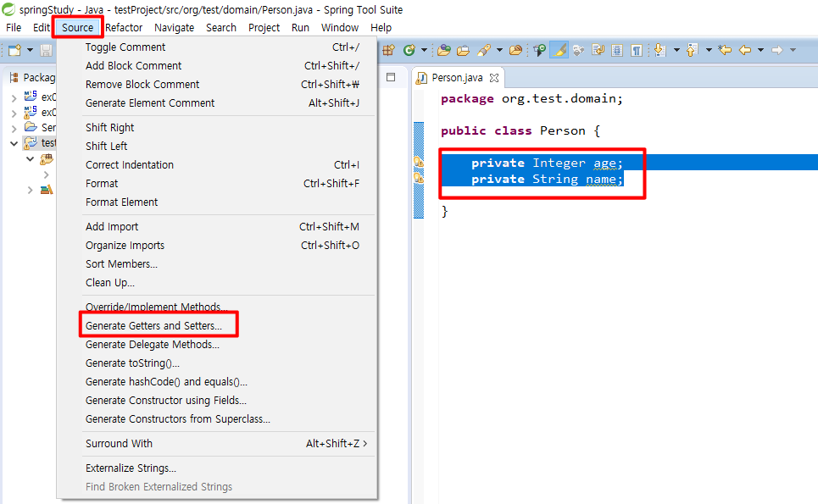
Task: Click warning marker beside the age field
Action: tap(419, 162)
